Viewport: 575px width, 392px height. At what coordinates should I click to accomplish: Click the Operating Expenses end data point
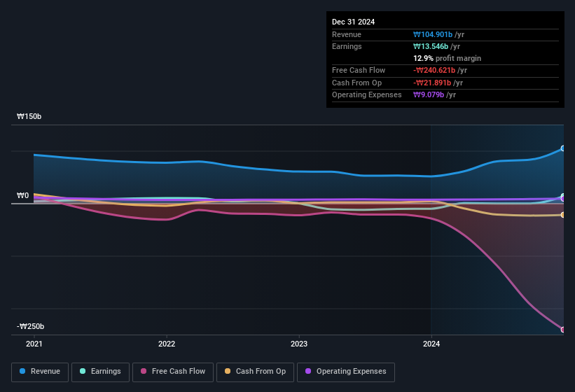563,199
